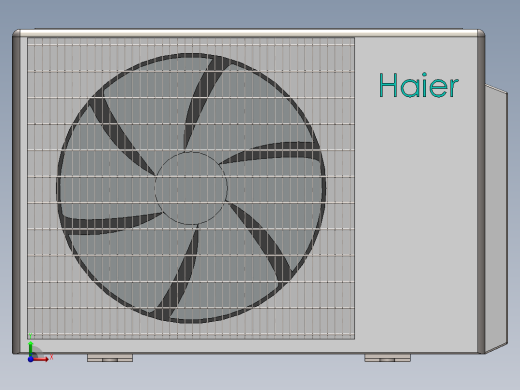This screenshot has height=390, width=520.
Task: Select the left mounting foot under the unit
Action: (110, 358)
